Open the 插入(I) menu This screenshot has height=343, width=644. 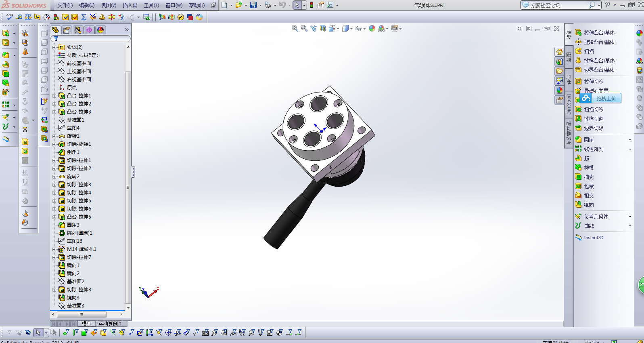pos(130,5)
